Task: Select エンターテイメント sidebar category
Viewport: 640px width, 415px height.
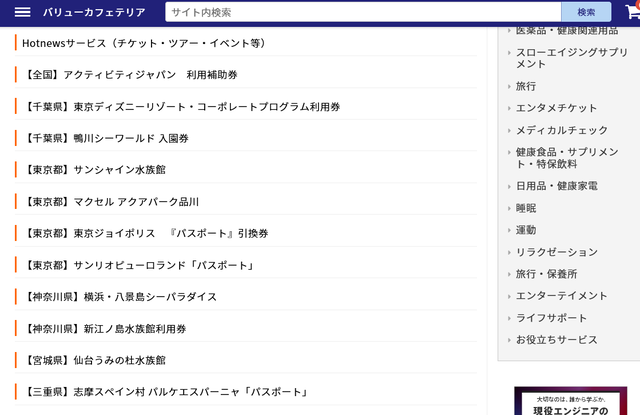Action: [x=562, y=295]
